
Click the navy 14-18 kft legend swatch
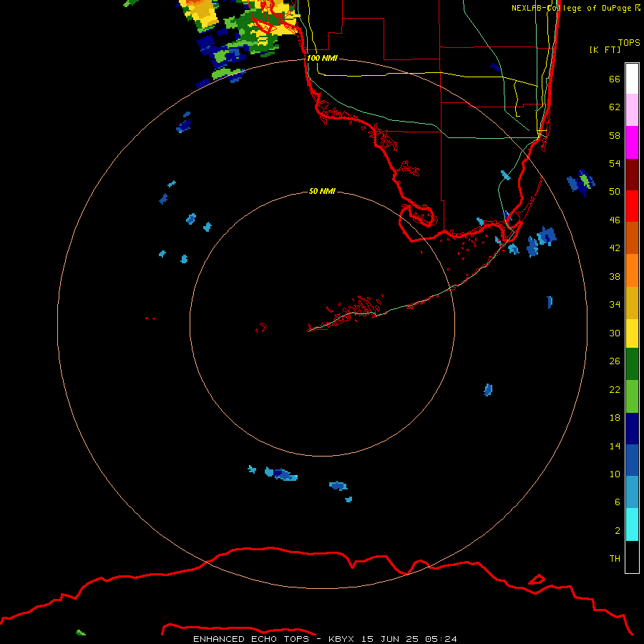click(632, 429)
